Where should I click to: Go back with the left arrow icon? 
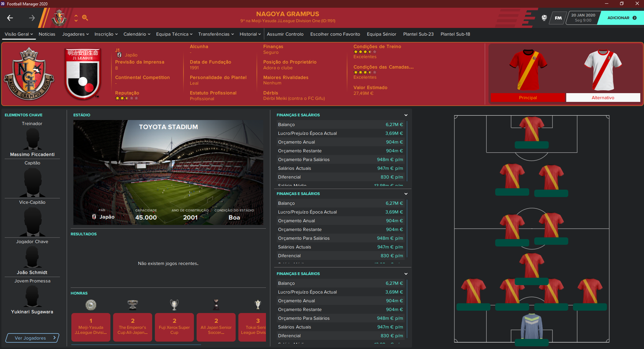point(10,18)
